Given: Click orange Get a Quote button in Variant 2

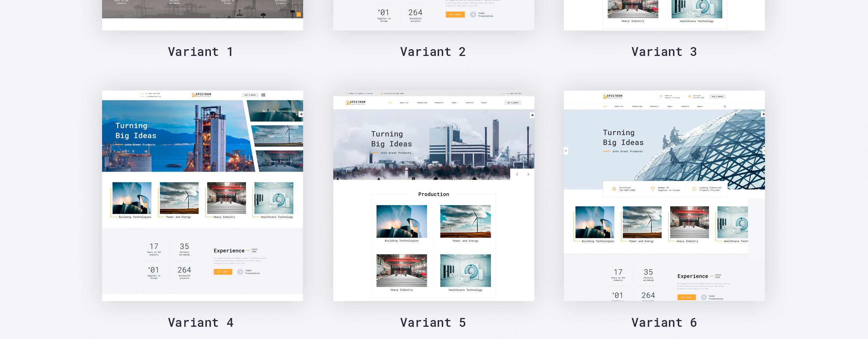Looking at the screenshot, I should pyautogui.click(x=455, y=15).
